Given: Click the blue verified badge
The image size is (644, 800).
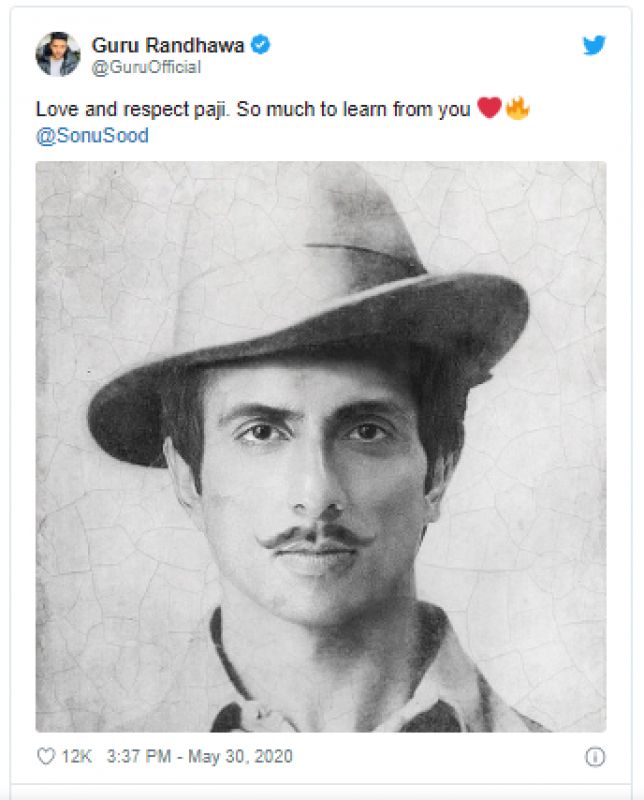Looking at the screenshot, I should click(259, 45).
